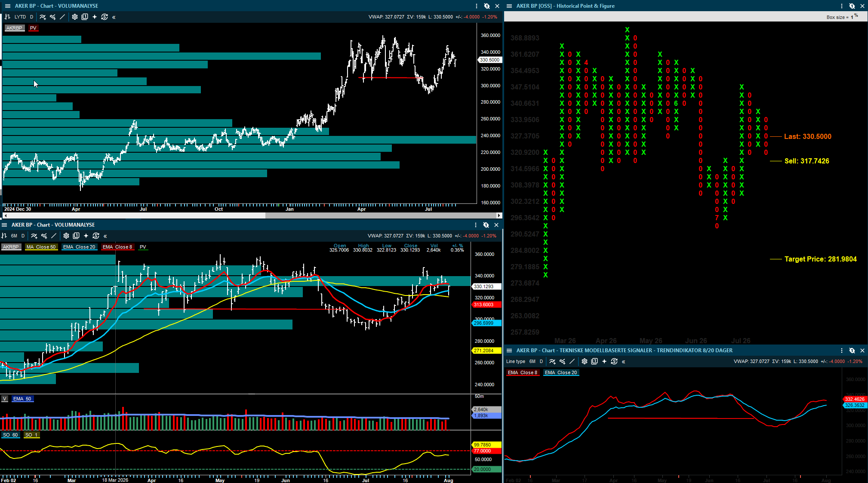Add comparison series in top VOLUMANALYSE toolbar
This screenshot has width=868, height=483.
(x=52, y=17)
